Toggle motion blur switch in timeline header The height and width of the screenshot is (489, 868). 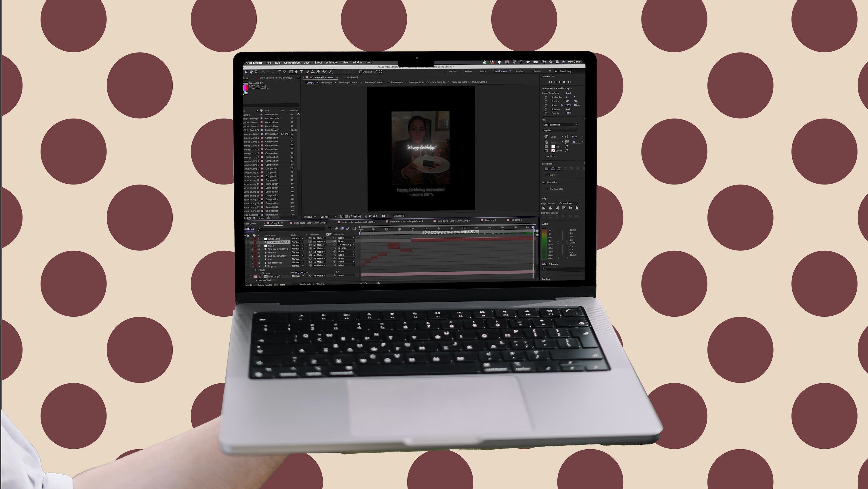coord(347,229)
